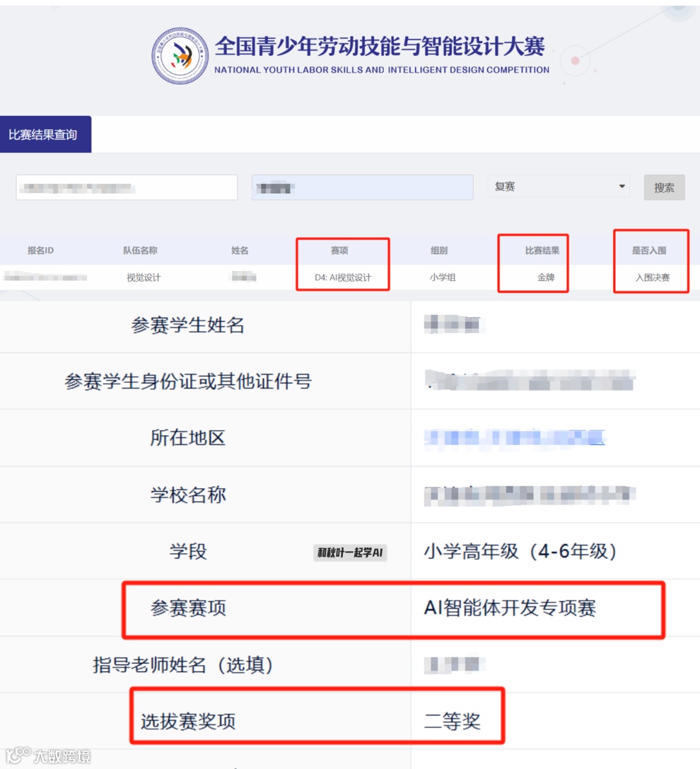Select the 小学组 group cell
Viewport: 700px width, 769px height.
coord(443,278)
